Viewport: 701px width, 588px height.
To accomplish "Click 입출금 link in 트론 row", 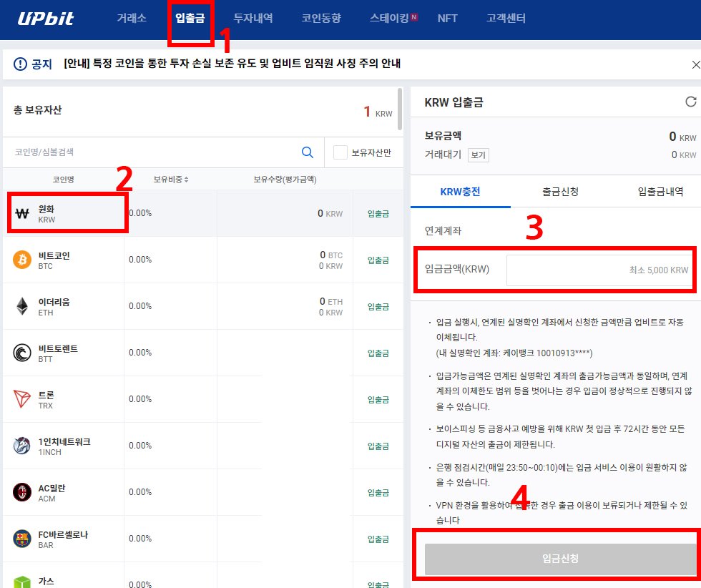I will click(x=378, y=400).
